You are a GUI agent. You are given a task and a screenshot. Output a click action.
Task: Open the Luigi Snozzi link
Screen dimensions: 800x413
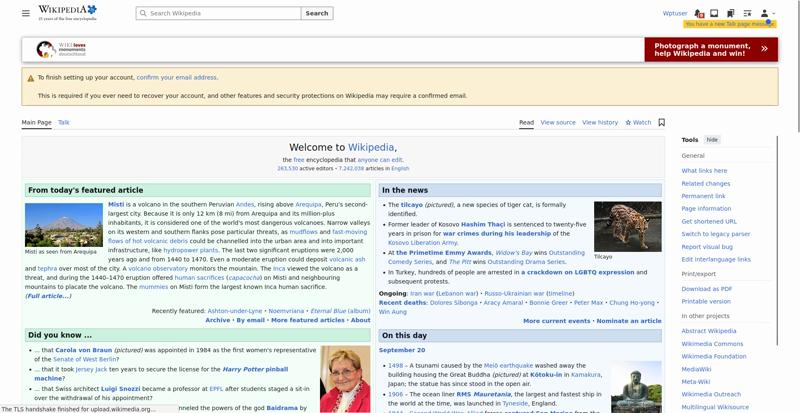[x=120, y=389]
